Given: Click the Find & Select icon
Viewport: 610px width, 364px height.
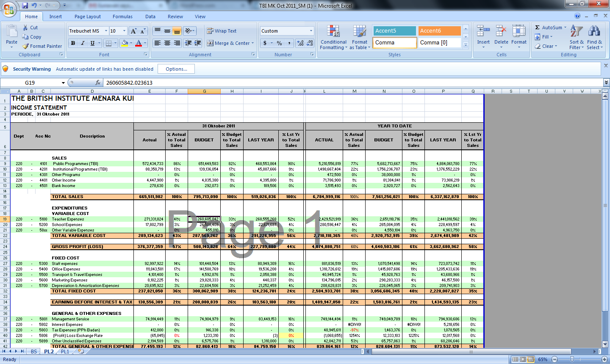Looking at the screenshot, I should point(594,37).
